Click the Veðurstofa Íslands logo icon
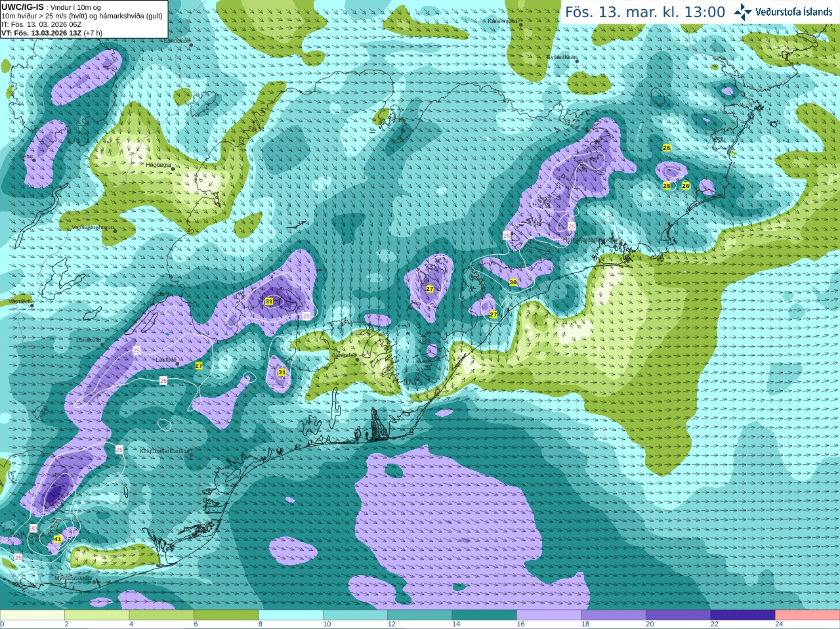This screenshot has width=840, height=629. pyautogui.click(x=742, y=12)
